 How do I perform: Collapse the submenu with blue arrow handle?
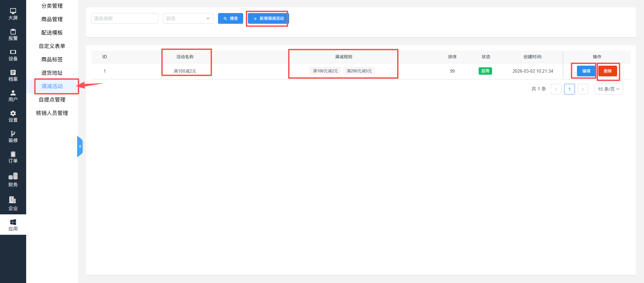(80, 146)
